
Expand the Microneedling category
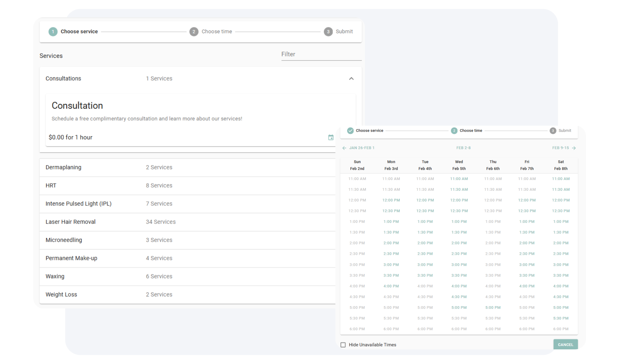[188, 240]
